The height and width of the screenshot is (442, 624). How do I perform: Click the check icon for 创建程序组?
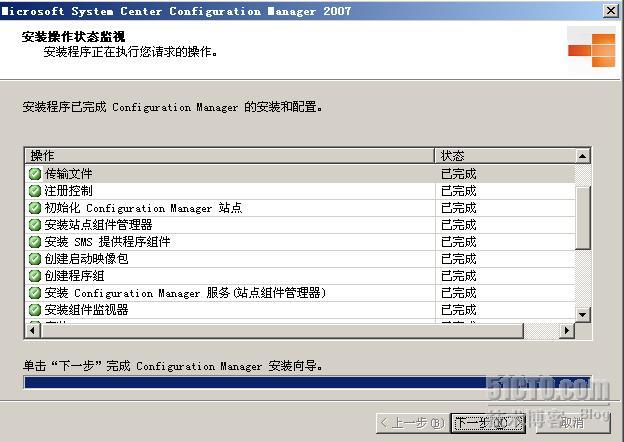(35, 276)
